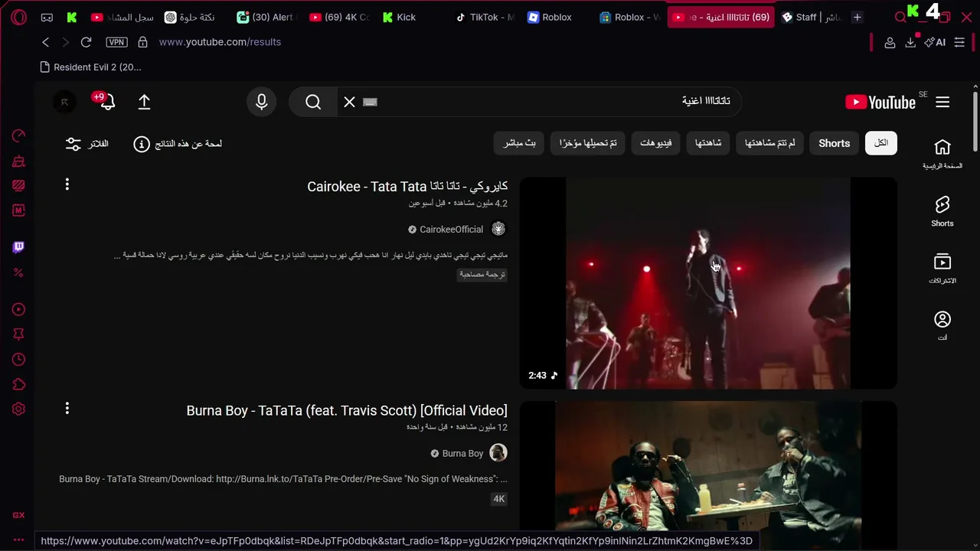Open the easy setup sliders icon

pyautogui.click(x=959, y=42)
